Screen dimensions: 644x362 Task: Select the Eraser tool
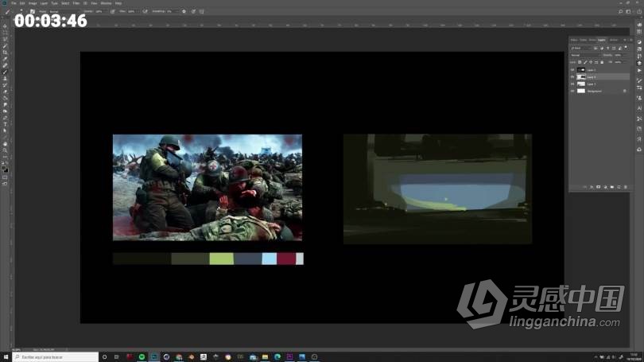[x=5, y=91]
